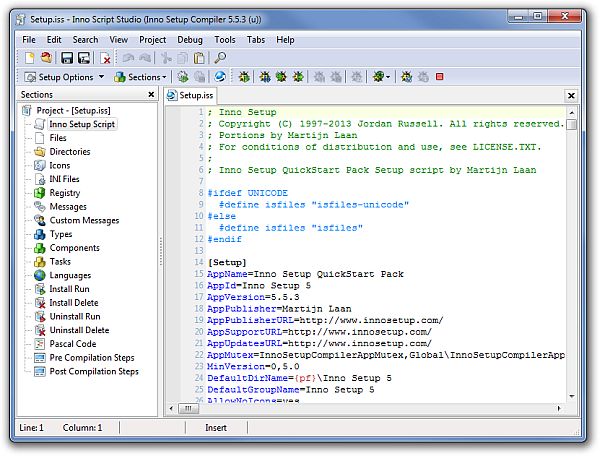This screenshot has height=456, width=600.
Task: Click the red square Stop icon
Action: pos(440,77)
